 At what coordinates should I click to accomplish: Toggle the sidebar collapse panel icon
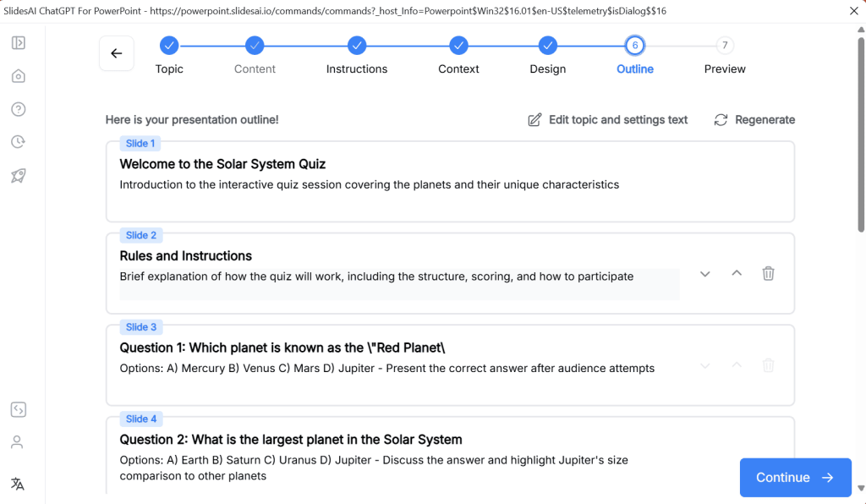(x=18, y=43)
